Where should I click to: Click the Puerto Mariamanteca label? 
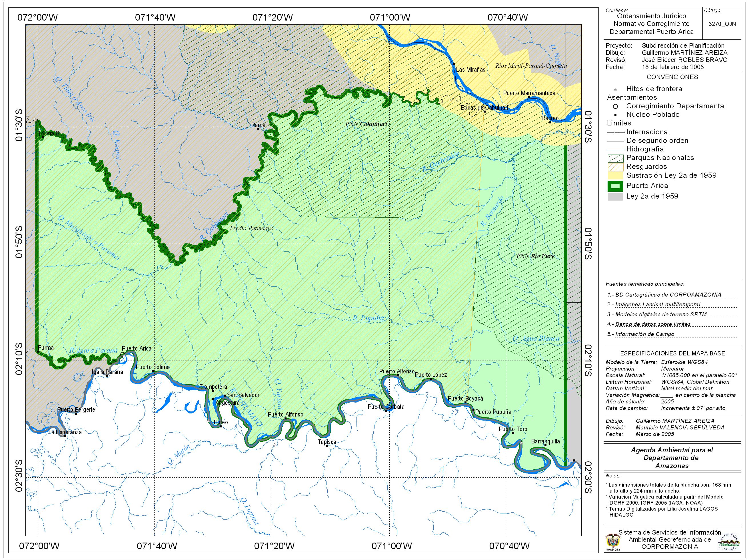(x=529, y=93)
